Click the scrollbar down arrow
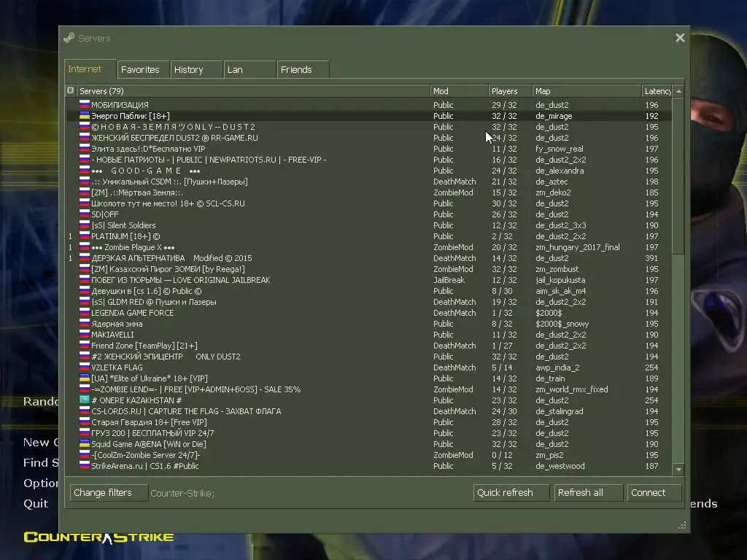Image resolution: width=747 pixels, height=560 pixels. pos(678,470)
